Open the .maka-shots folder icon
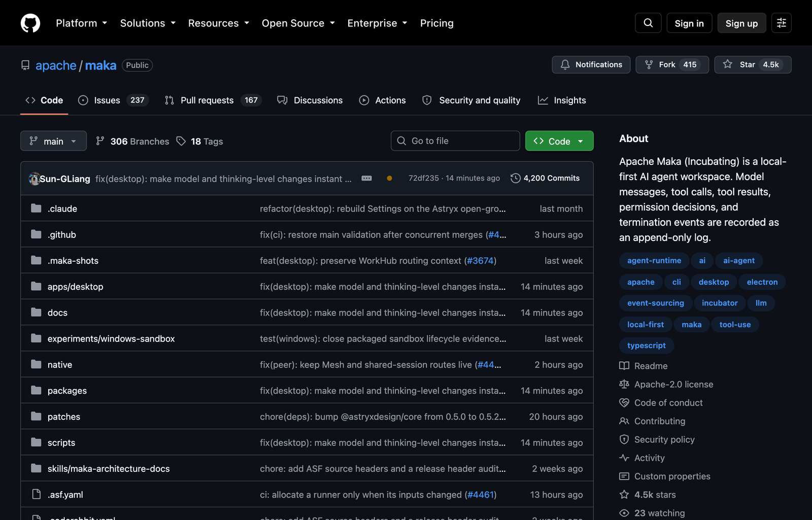This screenshot has width=812, height=520. click(x=36, y=260)
